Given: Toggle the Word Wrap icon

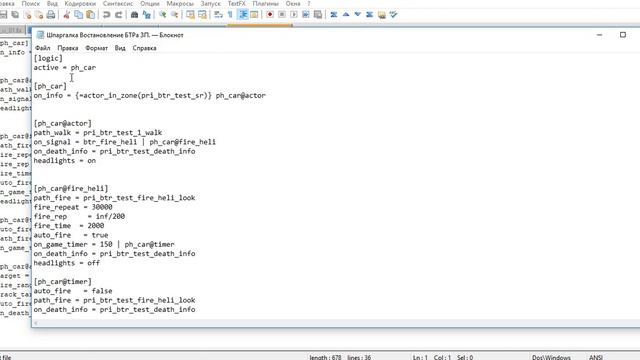Looking at the screenshot, I should click(218, 15).
